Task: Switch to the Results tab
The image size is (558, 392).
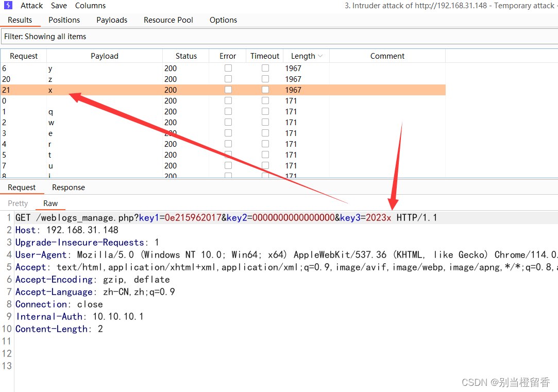Action: tap(20, 20)
